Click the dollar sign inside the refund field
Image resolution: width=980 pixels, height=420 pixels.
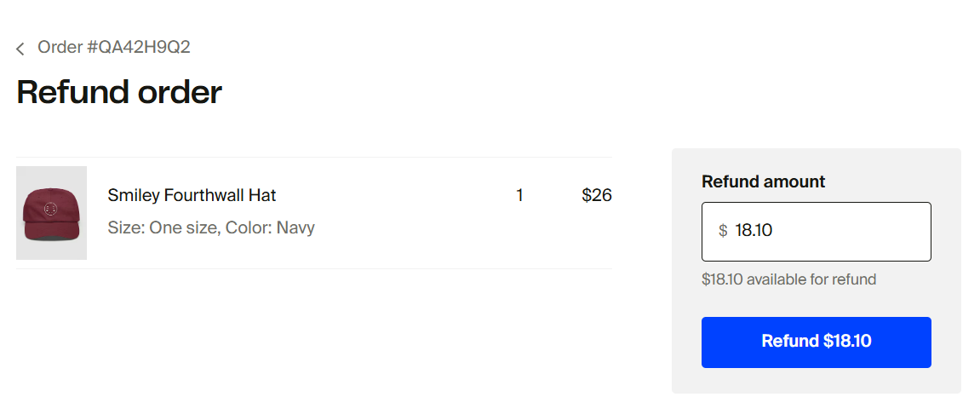click(x=723, y=231)
